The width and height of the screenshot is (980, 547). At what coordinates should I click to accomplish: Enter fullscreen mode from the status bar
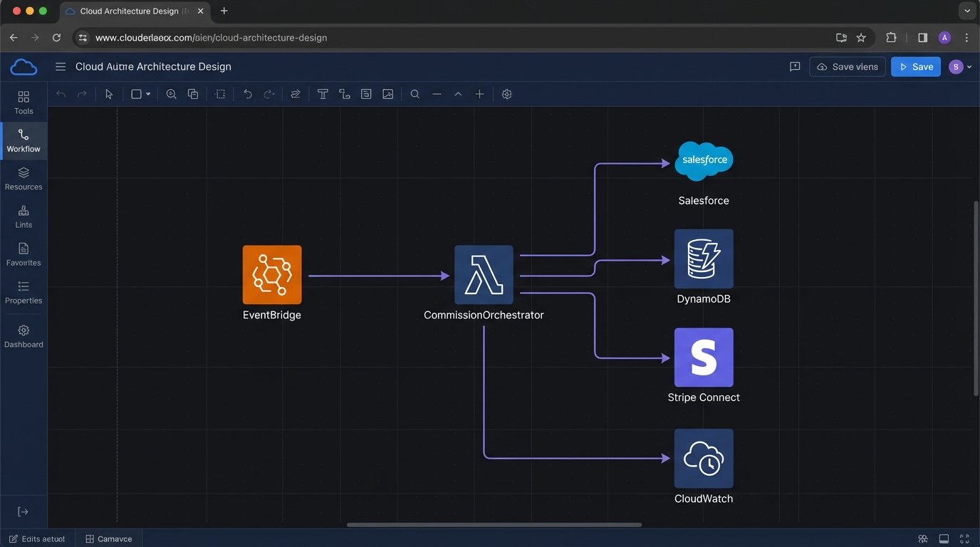click(x=965, y=538)
